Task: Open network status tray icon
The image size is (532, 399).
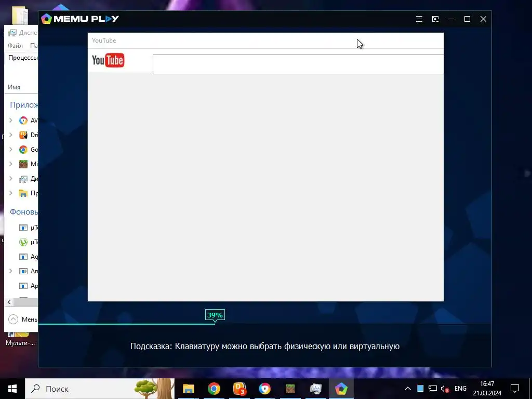Action: click(x=433, y=389)
